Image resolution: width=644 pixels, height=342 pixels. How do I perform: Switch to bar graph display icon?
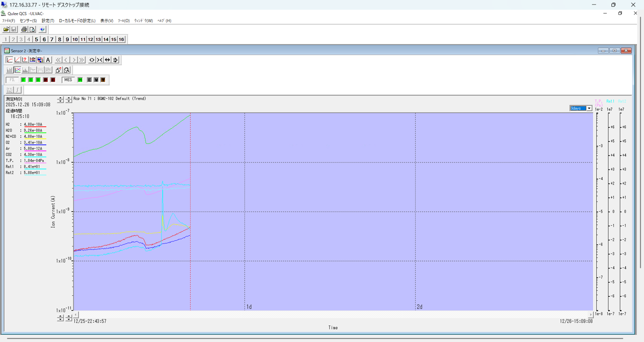[10, 70]
